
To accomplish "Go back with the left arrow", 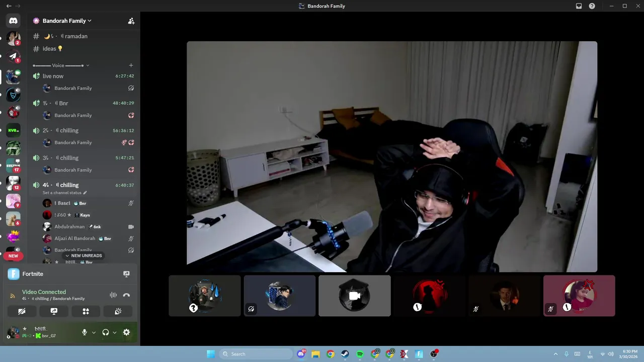I will (x=9, y=6).
